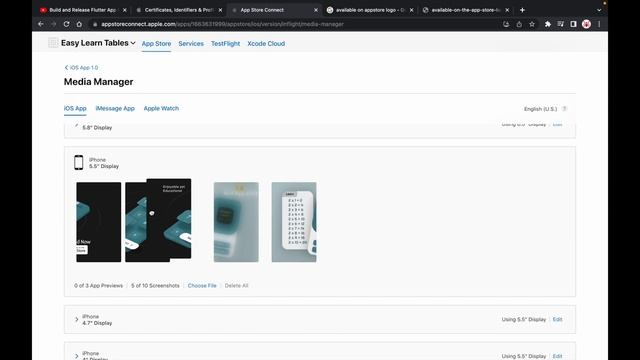This screenshot has height=360, width=640.
Task: Expand the iPhone 4" Display section
Action: click(76, 356)
